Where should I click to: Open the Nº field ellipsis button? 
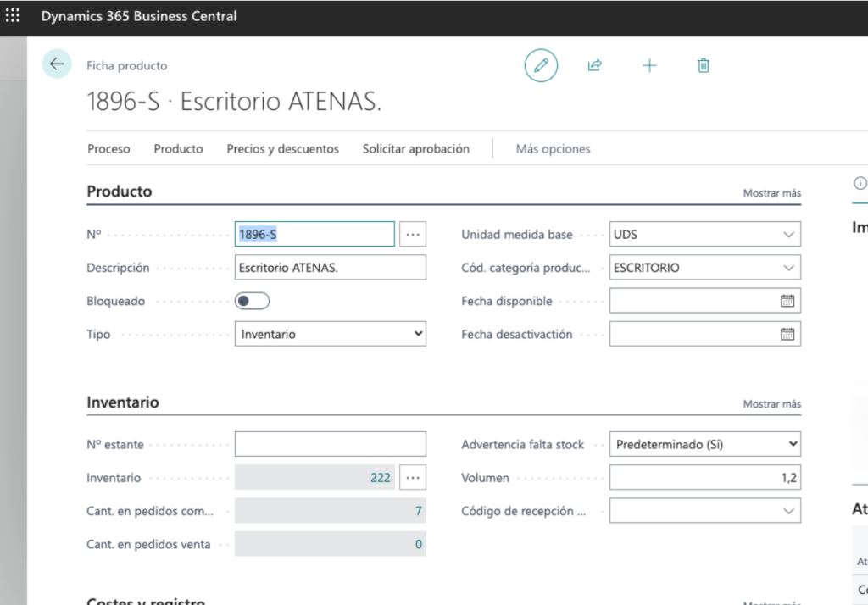click(413, 234)
